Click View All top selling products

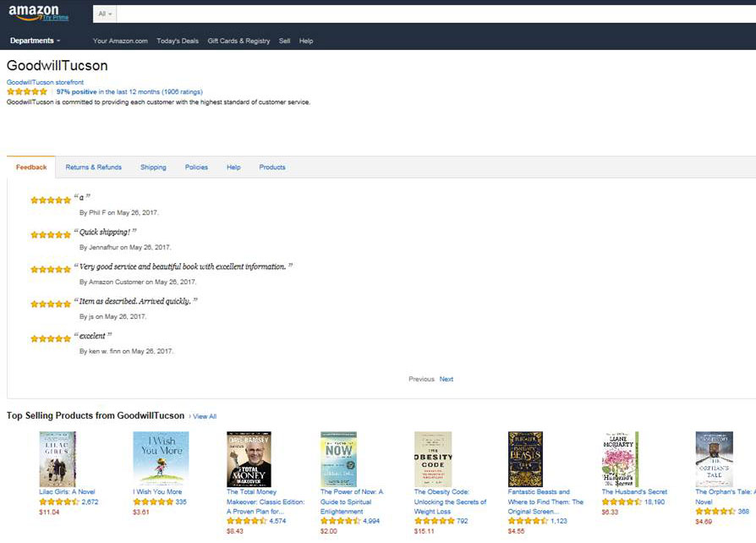(x=205, y=416)
